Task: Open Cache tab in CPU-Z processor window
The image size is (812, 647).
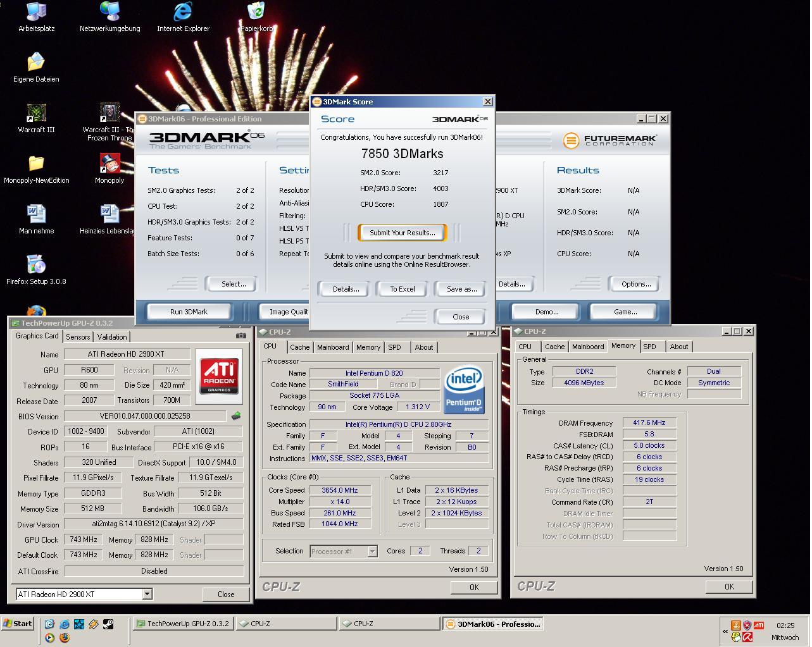Action: coord(299,347)
